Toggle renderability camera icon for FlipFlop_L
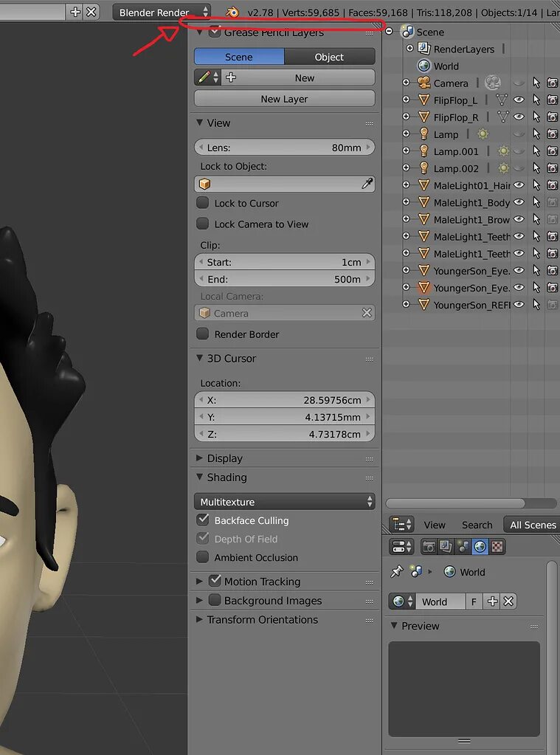560x755 pixels. (553, 100)
